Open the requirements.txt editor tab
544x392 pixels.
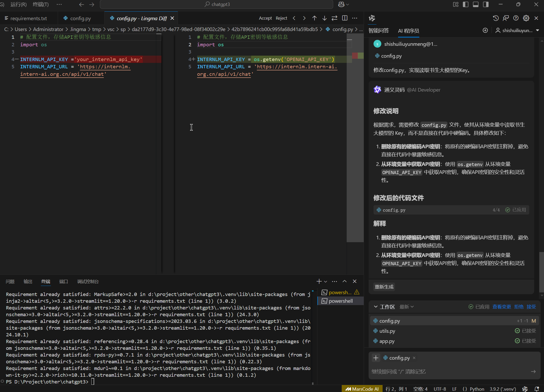(28, 18)
